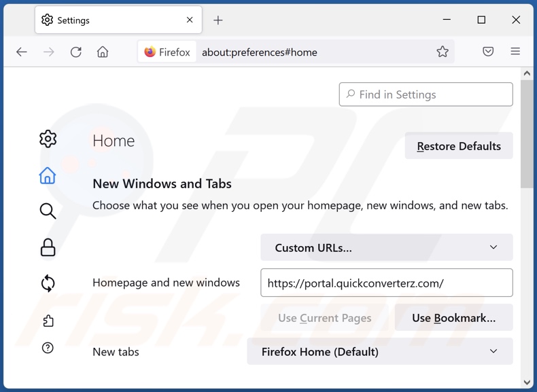Bookmark this page with star icon
Image resolution: width=537 pixels, height=392 pixels.
tap(443, 52)
